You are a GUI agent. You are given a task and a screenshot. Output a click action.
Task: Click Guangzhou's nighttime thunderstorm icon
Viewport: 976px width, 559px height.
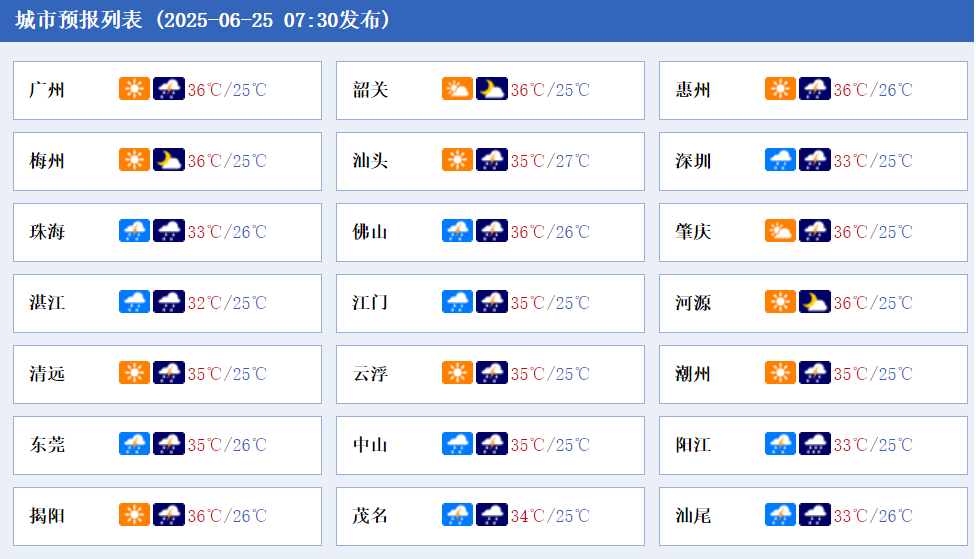[x=169, y=89]
